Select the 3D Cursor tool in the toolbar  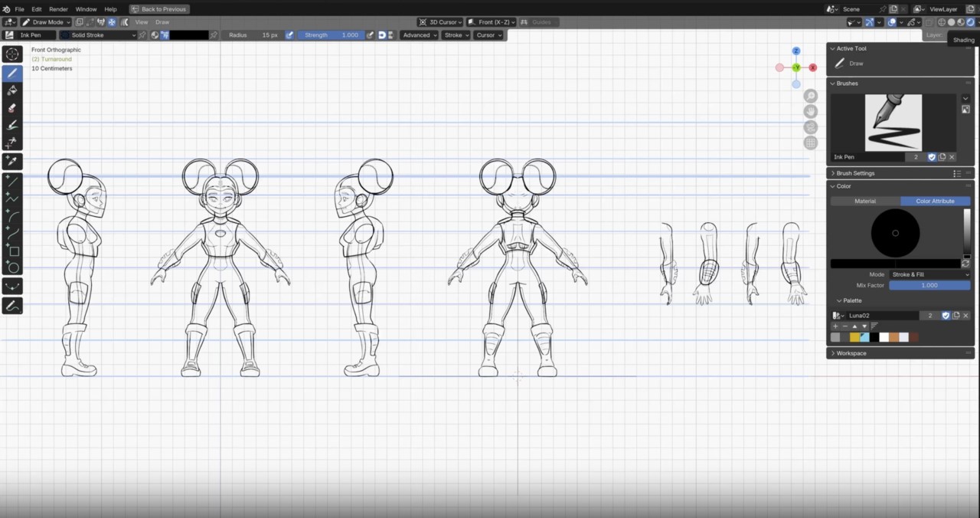click(x=11, y=54)
